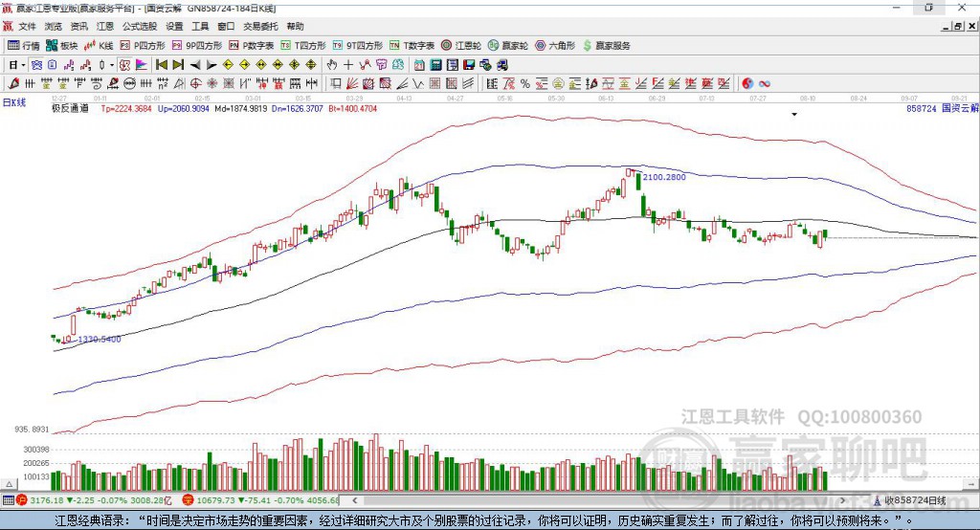Image resolution: width=980 pixels, height=530 pixels.
Task: Open the 设置 menu
Action: pyautogui.click(x=174, y=26)
